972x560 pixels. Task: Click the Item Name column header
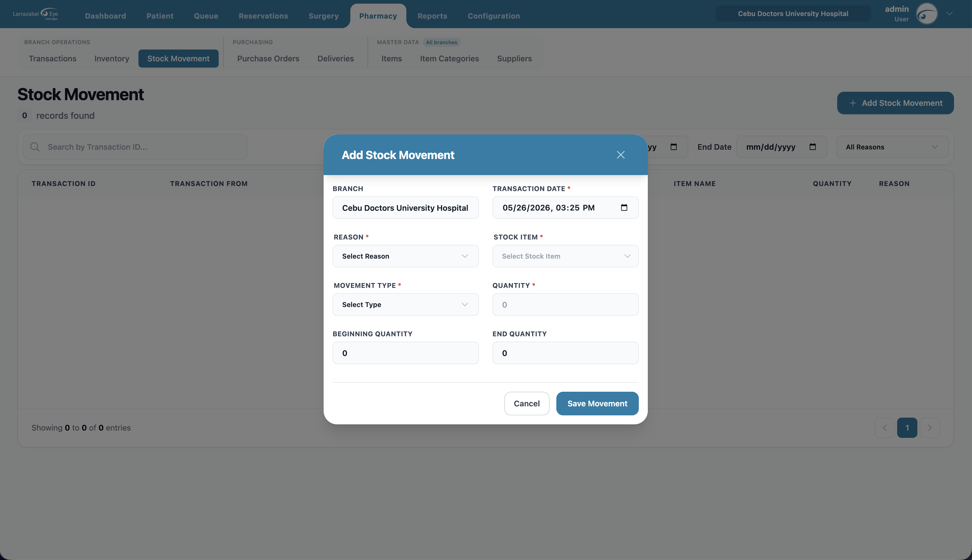click(x=695, y=184)
